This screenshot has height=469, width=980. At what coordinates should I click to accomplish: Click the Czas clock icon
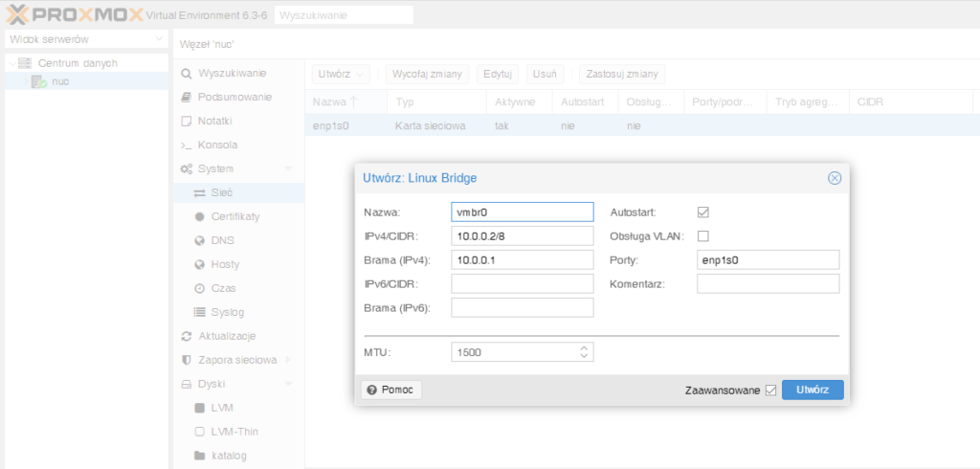pos(200,288)
